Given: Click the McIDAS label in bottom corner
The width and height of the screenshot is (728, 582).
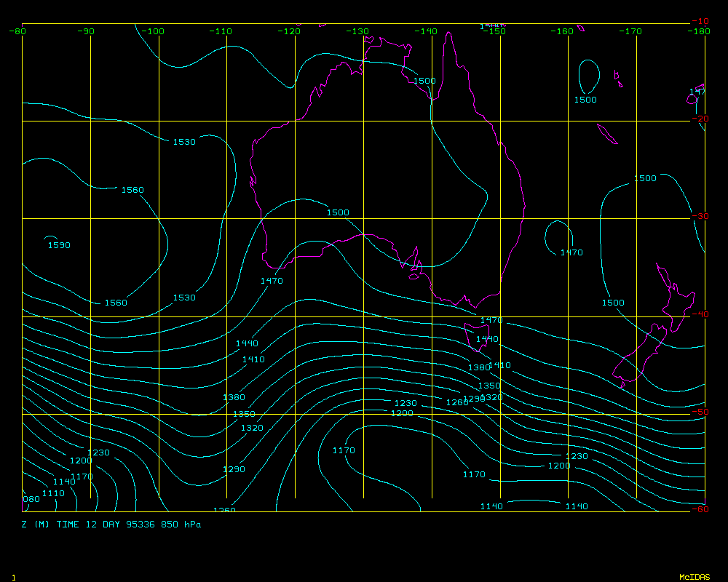Looking at the screenshot, I should (x=694, y=577).
